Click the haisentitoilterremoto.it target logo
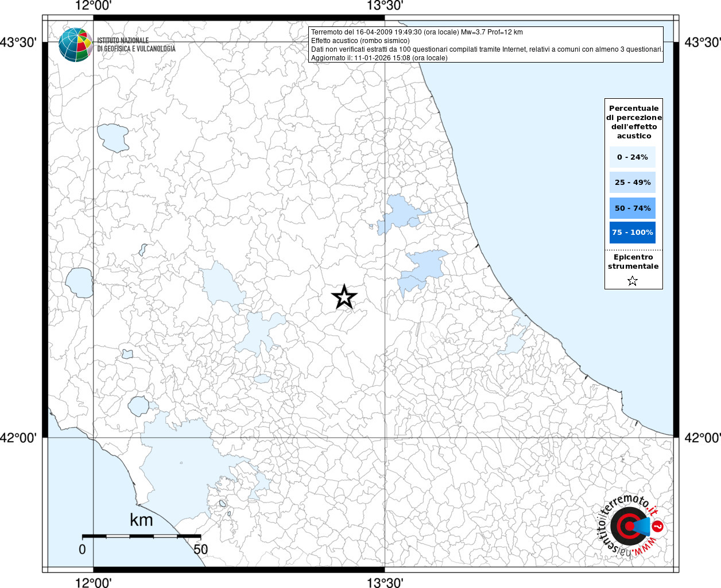 tap(629, 525)
